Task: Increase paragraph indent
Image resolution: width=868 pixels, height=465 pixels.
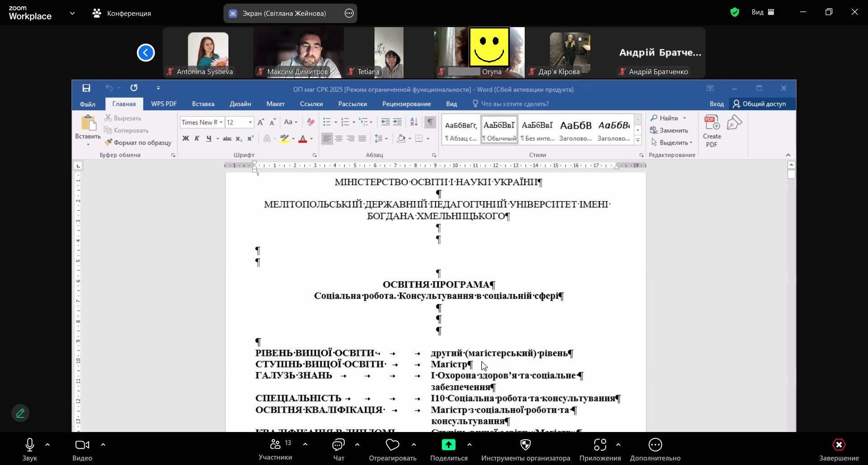Action: click(397, 122)
